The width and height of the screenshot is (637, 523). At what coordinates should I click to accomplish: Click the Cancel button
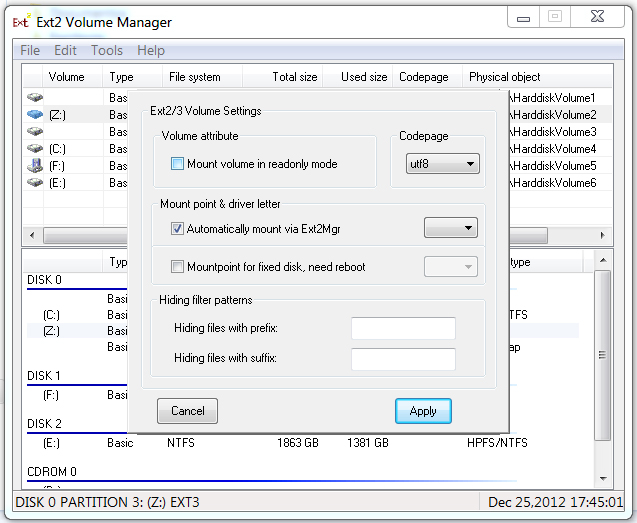point(187,411)
